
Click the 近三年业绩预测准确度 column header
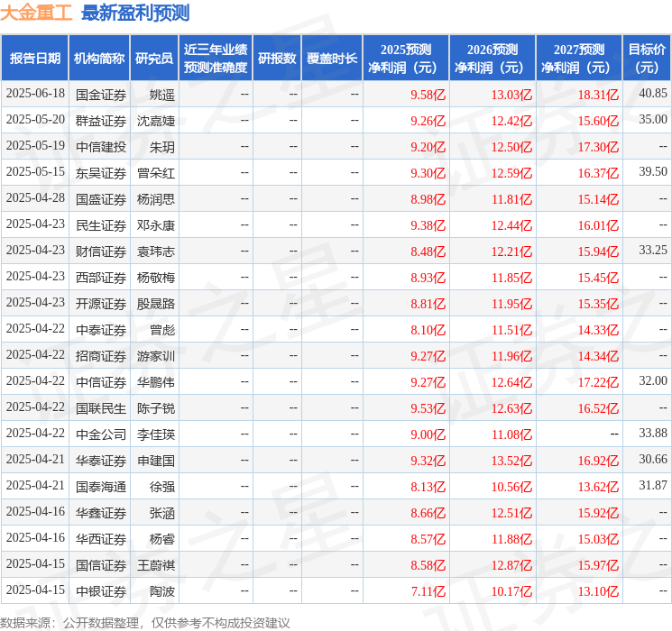point(215,59)
